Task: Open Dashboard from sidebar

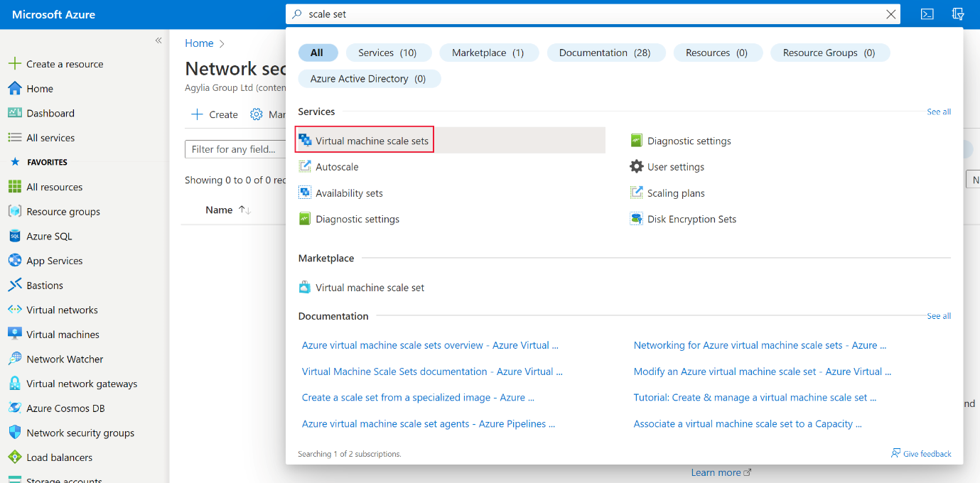Action: [50, 113]
